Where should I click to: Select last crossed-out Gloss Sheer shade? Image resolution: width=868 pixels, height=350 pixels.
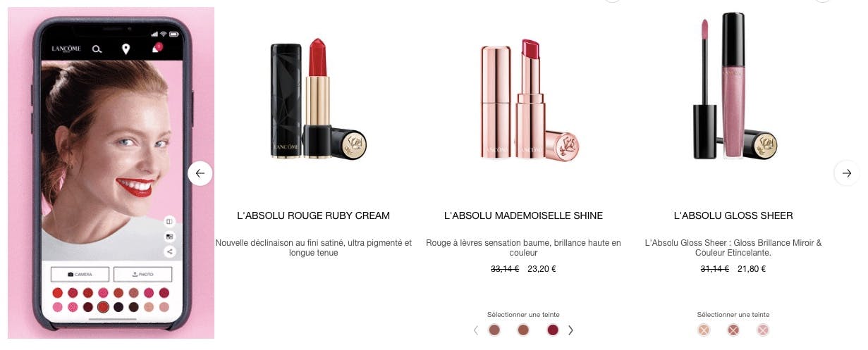[763, 330]
